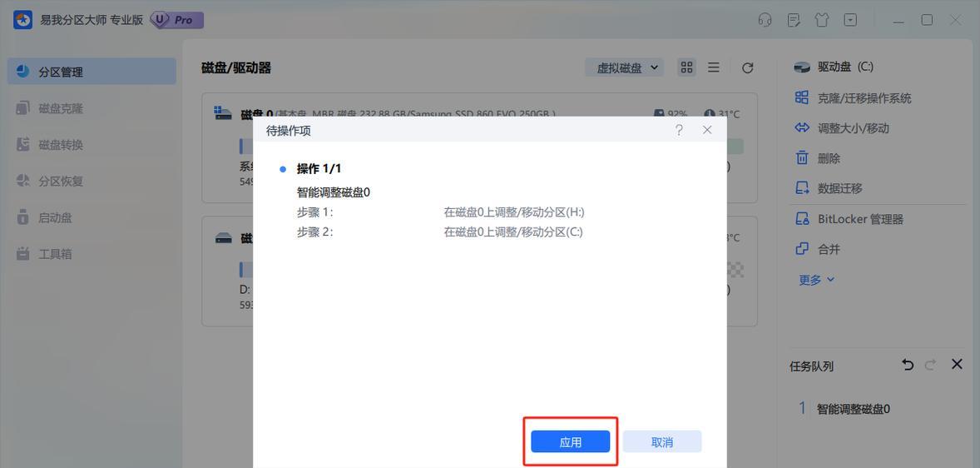Click 在磁盘0上调整/移动分区(H:) step text
980x468 pixels.
click(514, 212)
